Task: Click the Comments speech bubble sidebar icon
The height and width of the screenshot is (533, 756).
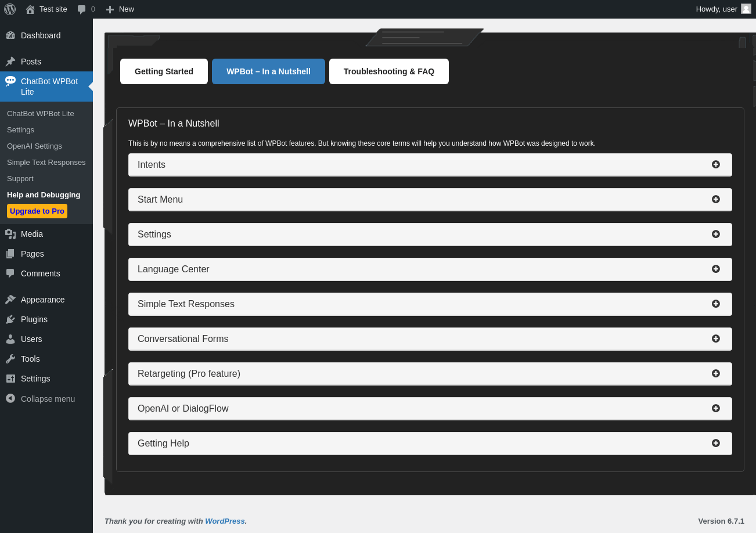Action: click(10, 273)
